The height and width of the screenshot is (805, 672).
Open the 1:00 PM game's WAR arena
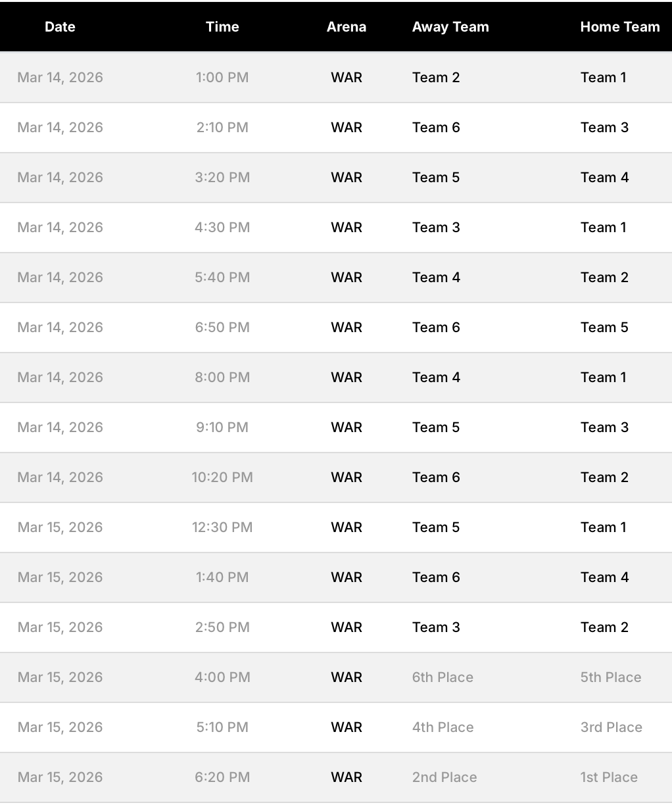347,78
